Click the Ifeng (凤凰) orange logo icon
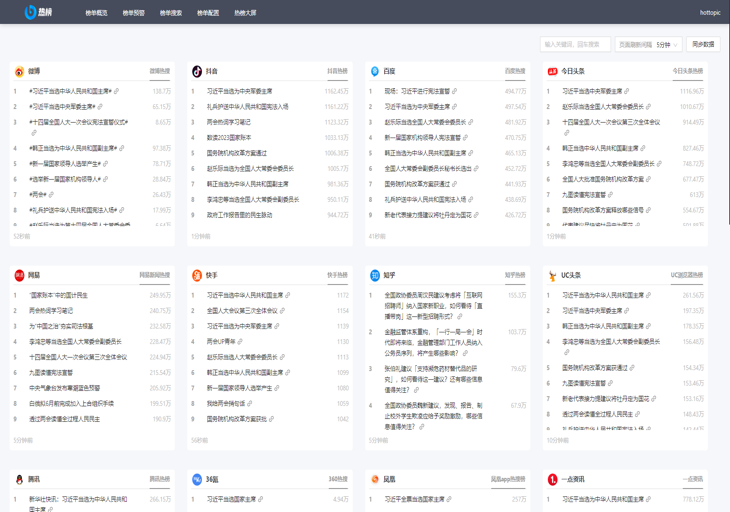This screenshot has height=512, width=730. (375, 479)
